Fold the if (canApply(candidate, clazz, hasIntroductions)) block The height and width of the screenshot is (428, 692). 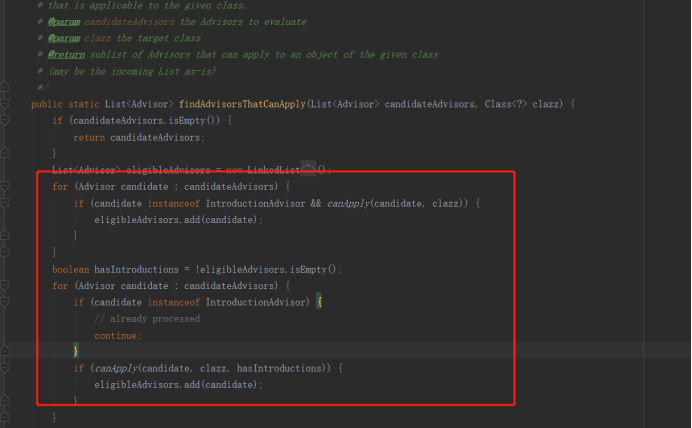click(4, 368)
